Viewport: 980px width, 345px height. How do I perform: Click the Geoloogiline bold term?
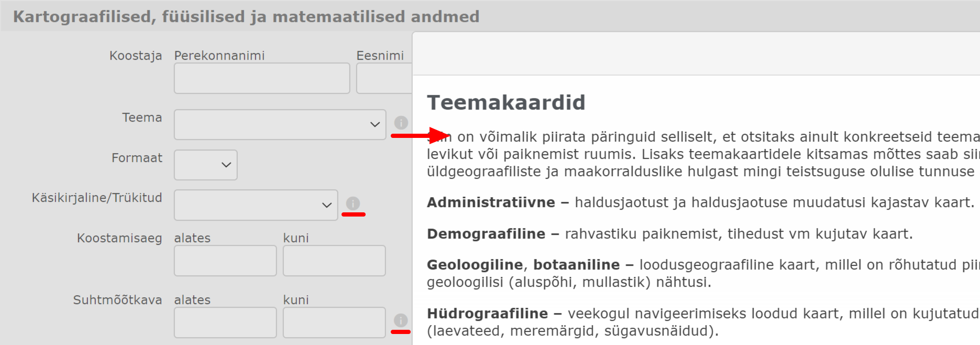[x=475, y=265]
